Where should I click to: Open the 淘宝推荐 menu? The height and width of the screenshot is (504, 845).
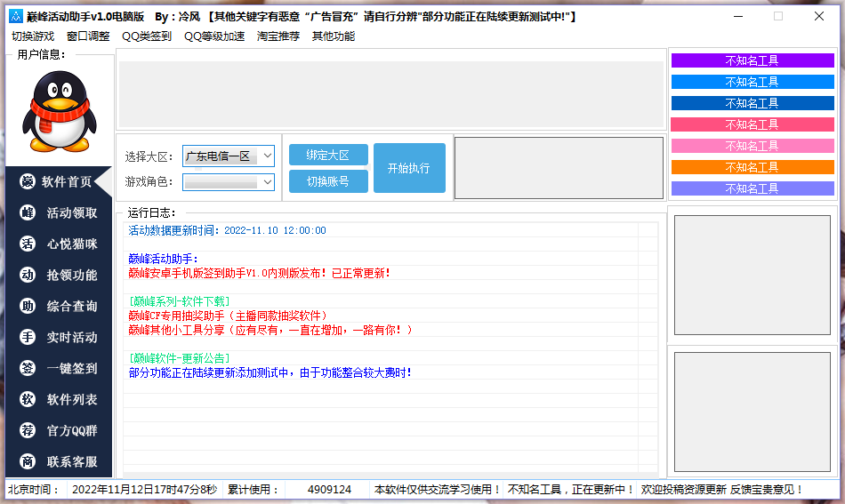pos(278,36)
